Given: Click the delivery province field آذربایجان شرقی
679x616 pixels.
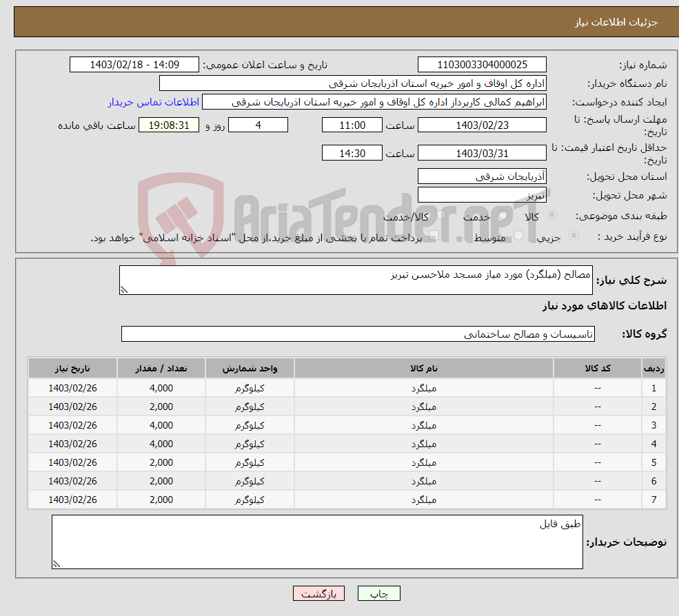Looking at the screenshot, I should 482,176.
